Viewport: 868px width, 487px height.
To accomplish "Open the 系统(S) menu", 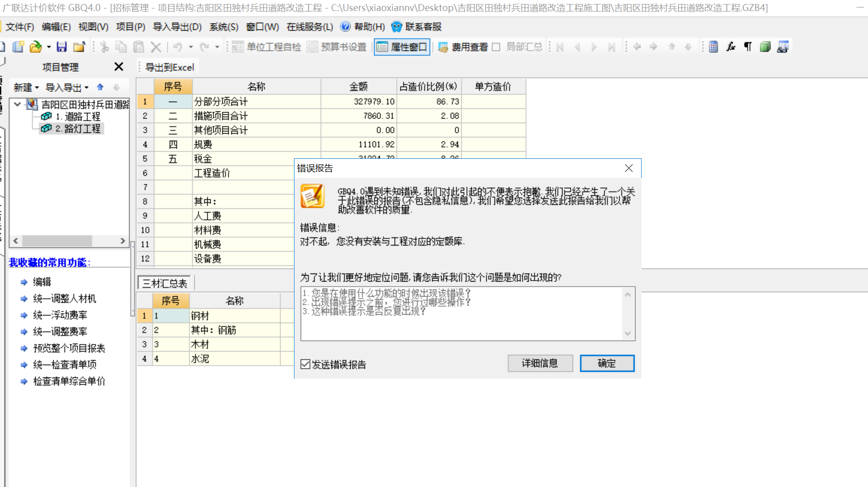I will (x=224, y=27).
